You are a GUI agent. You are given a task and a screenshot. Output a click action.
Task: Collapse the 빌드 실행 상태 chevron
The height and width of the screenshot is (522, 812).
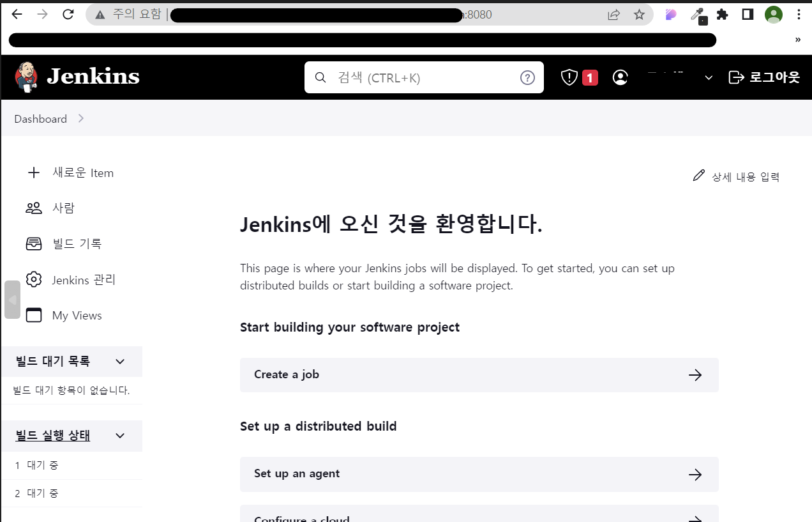(120, 436)
